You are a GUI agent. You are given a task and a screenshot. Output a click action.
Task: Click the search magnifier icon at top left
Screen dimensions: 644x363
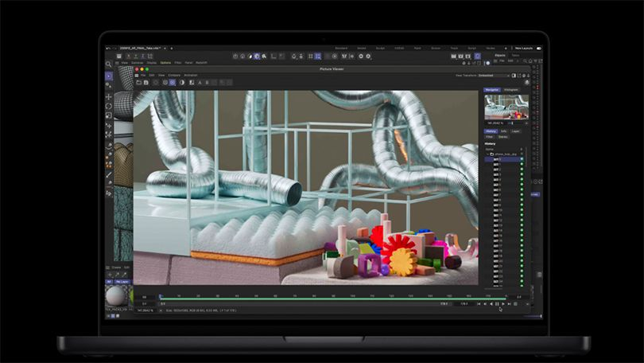pyautogui.click(x=109, y=64)
